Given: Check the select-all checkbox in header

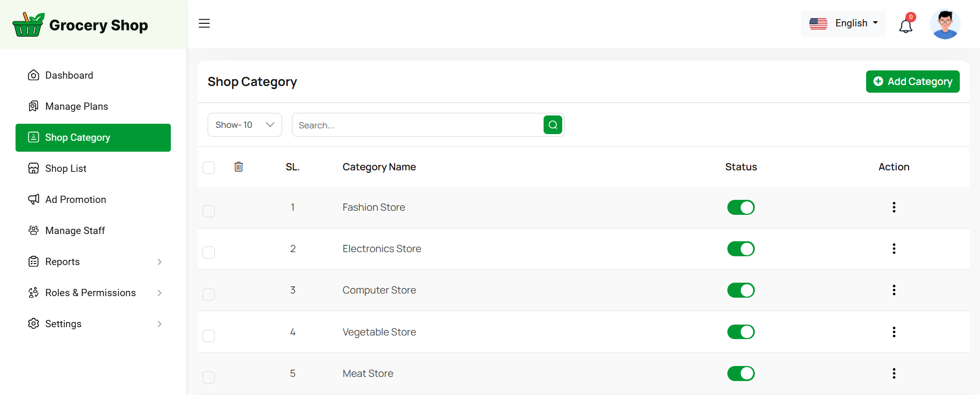Looking at the screenshot, I should (x=209, y=168).
